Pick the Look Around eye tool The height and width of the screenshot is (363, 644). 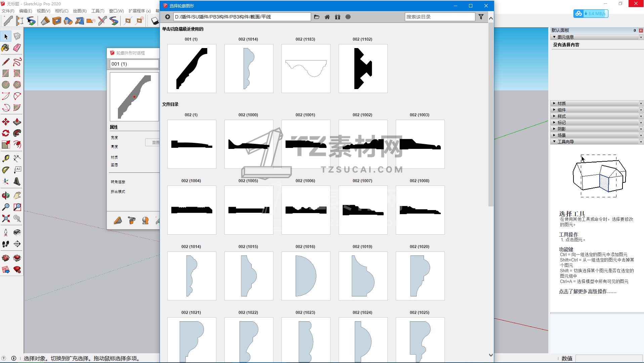click(17, 233)
